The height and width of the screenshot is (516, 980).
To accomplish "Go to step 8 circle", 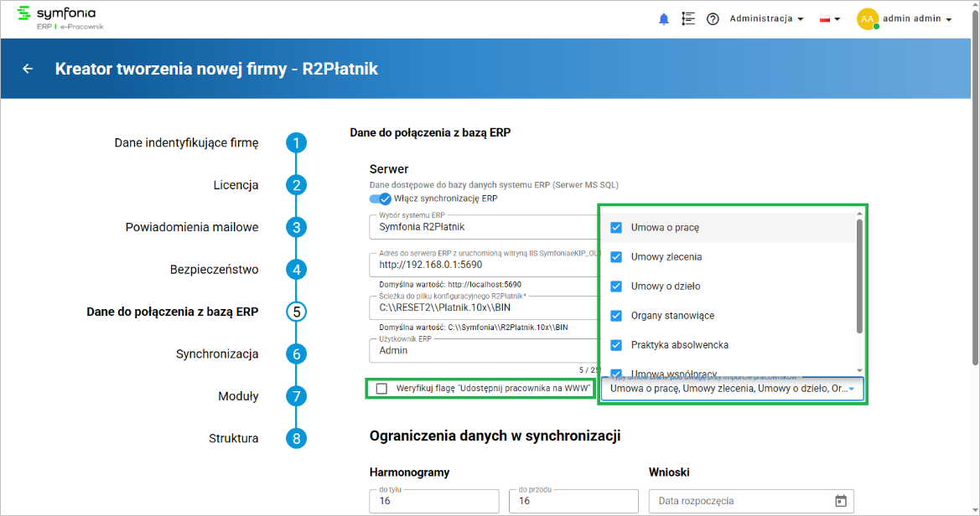I will pyautogui.click(x=296, y=439).
